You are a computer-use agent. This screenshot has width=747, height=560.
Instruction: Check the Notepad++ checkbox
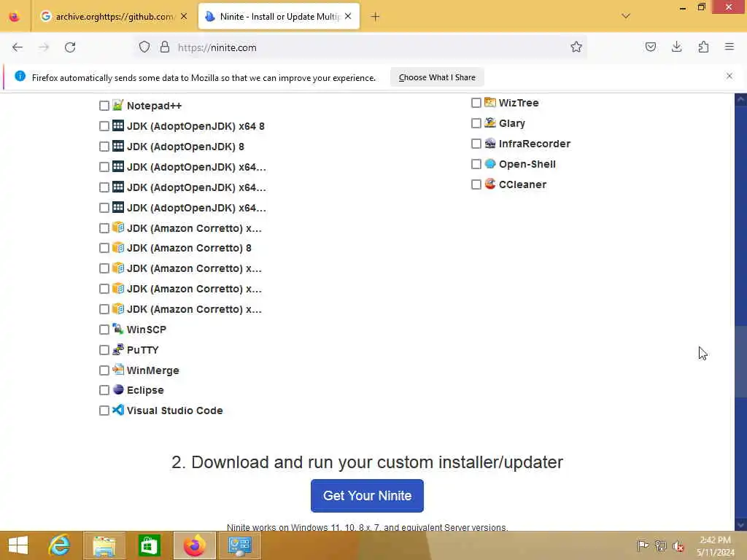(x=104, y=106)
